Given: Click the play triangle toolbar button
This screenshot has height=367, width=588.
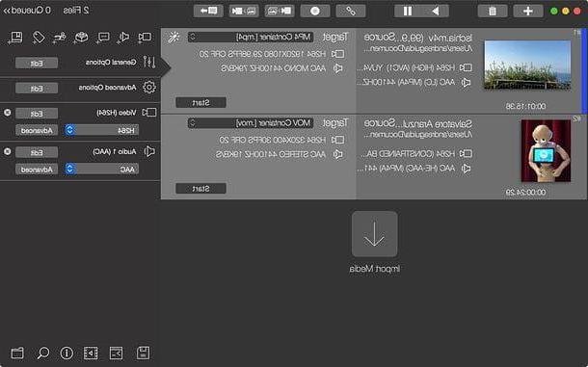Looking at the screenshot, I should 436,11.
